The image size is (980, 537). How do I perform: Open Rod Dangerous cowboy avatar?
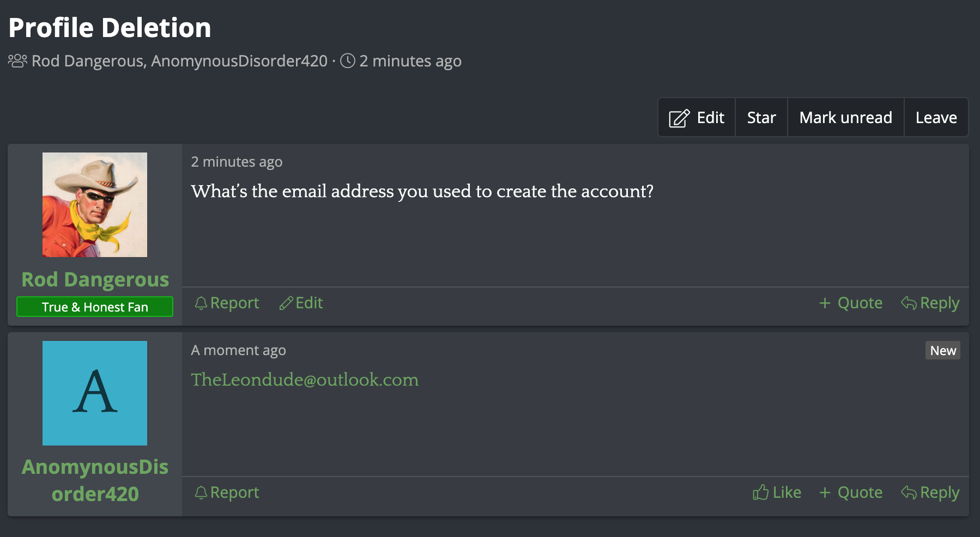pyautogui.click(x=95, y=205)
